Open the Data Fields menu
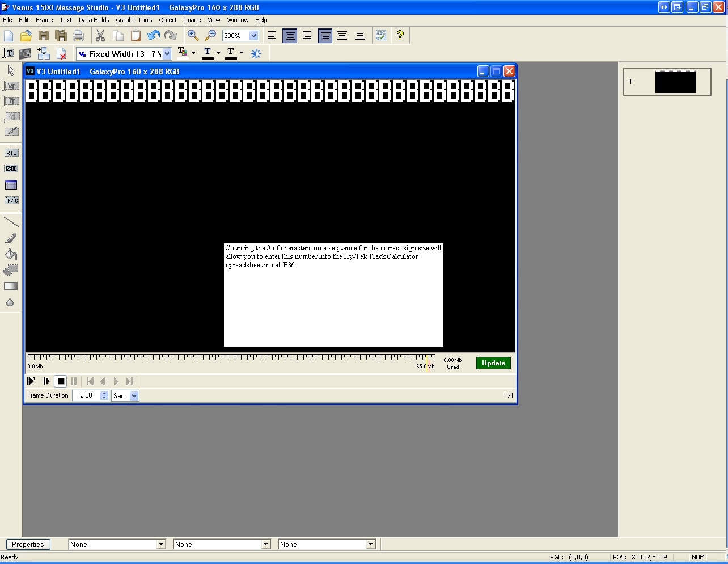The height and width of the screenshot is (564, 728). coord(94,20)
